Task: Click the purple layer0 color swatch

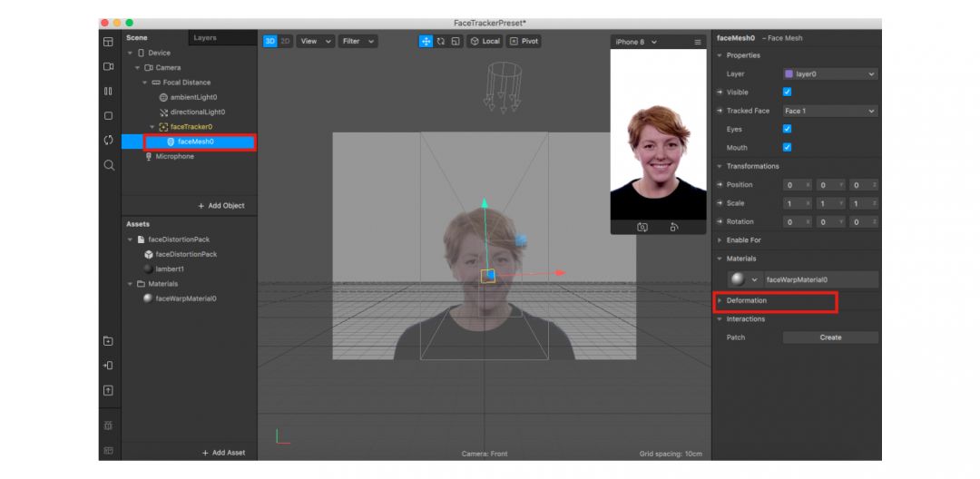Action: point(789,74)
